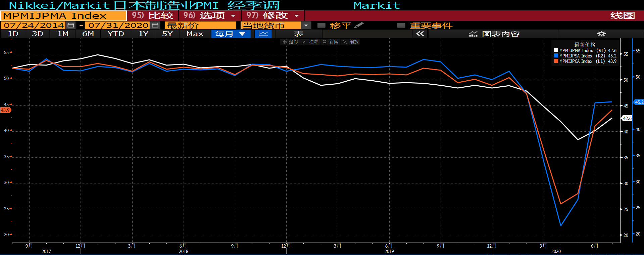This screenshot has height=255, width=644.
Task: Collapse the panel with the double-chevron icon
Action: 420,34
